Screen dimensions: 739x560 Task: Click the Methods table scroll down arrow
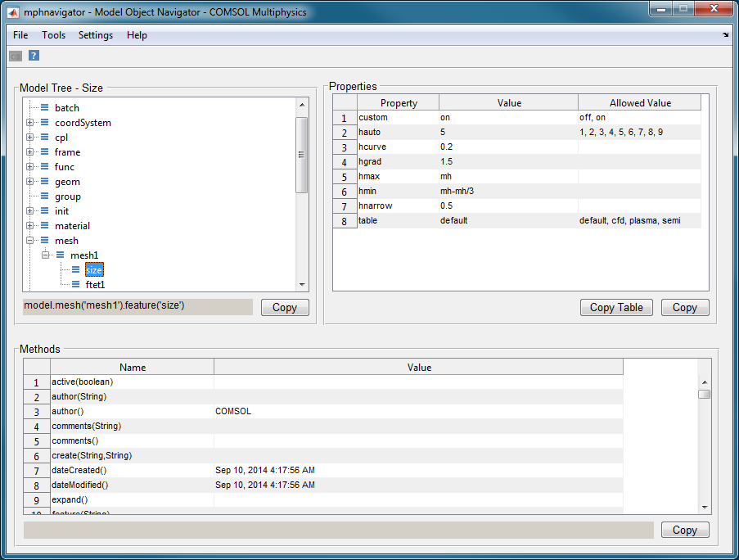tap(704, 507)
